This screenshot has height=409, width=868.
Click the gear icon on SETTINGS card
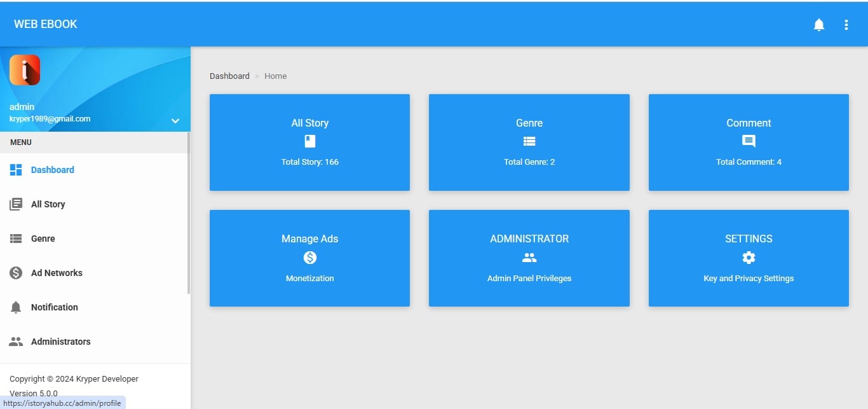tap(749, 258)
